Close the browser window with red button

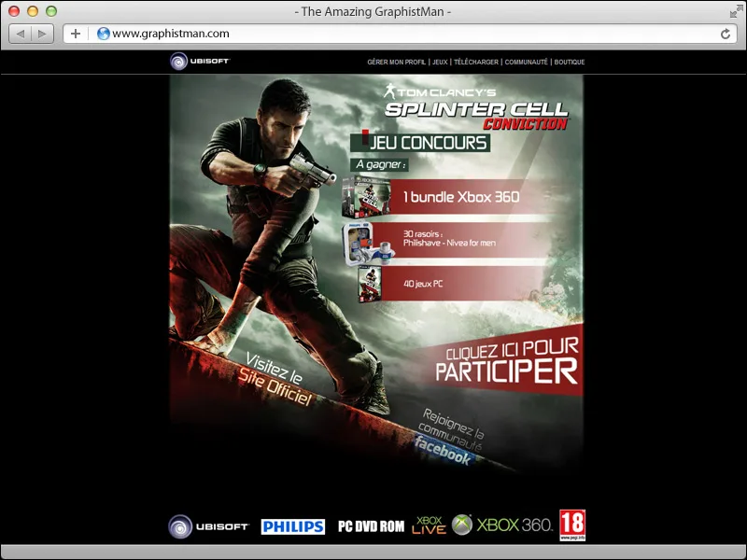click(14, 11)
